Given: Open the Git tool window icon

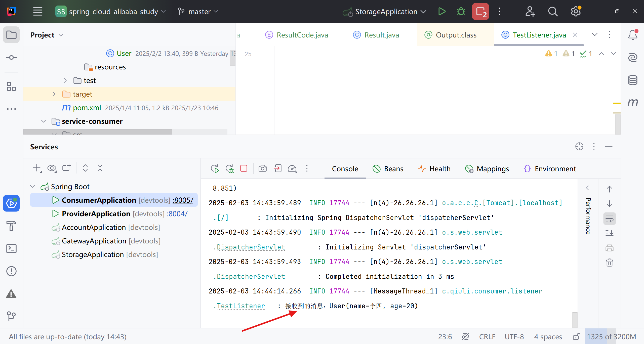Looking at the screenshot, I should click(x=11, y=316).
